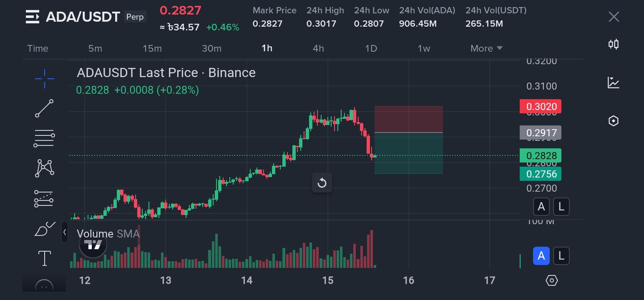Click the 0.3020 stop-loss price label

point(541,106)
